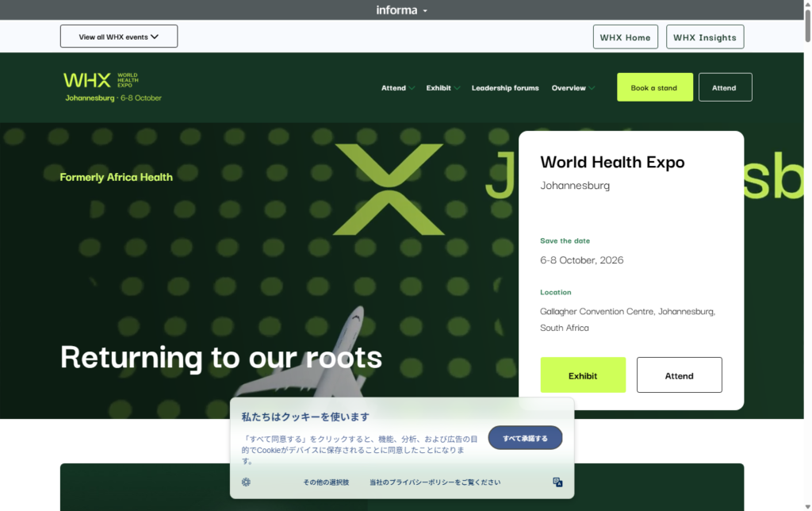Screen dimensions: 812x511
Task: Accept all cookies with すべて承諾する
Action: coord(525,437)
